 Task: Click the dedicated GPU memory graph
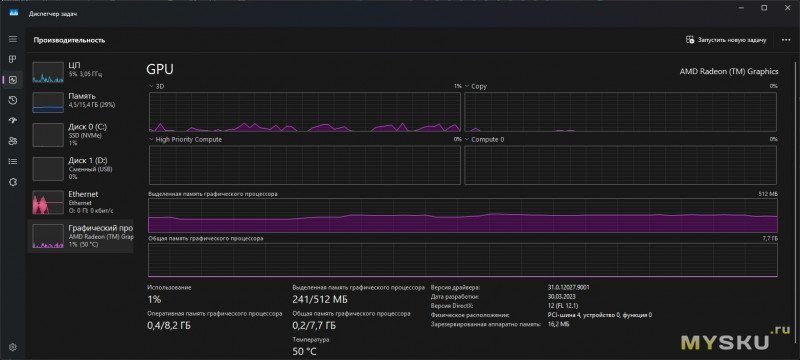click(x=463, y=215)
